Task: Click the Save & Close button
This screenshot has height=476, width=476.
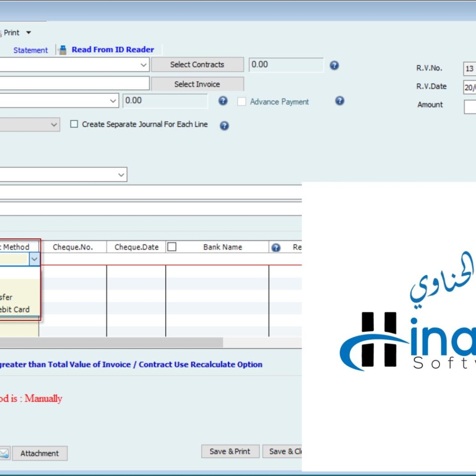Action: coord(282,451)
